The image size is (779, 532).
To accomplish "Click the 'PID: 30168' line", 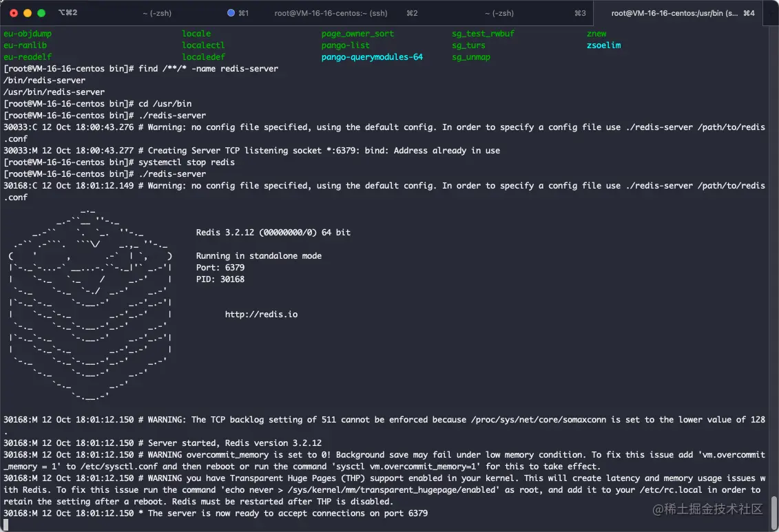I will pyautogui.click(x=220, y=279).
